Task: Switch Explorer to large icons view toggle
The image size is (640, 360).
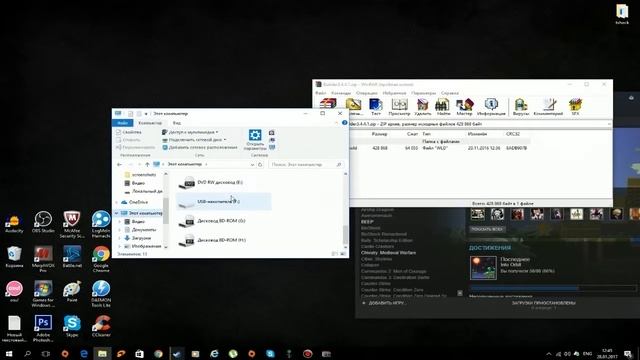Action: pyautogui.click(x=343, y=254)
